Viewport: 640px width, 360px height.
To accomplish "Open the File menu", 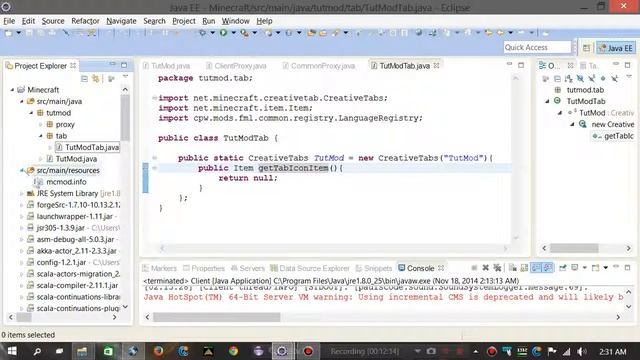I will pyautogui.click(x=9, y=21).
